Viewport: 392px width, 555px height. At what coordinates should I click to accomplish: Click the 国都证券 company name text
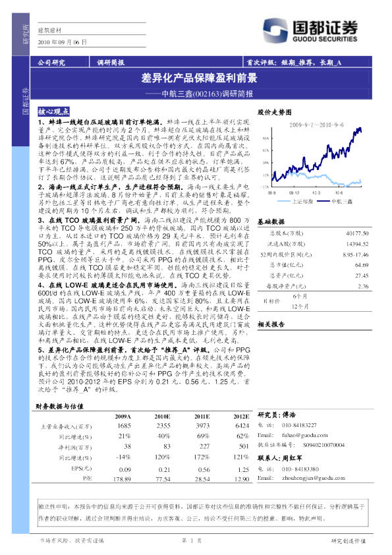(x=325, y=28)
